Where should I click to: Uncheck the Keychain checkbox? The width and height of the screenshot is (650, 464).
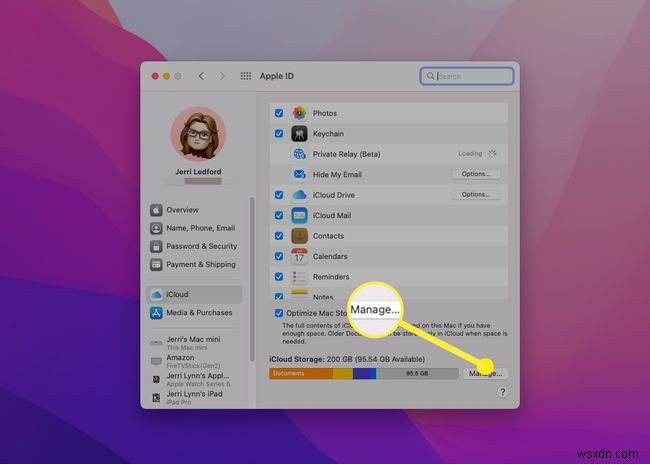tap(279, 134)
